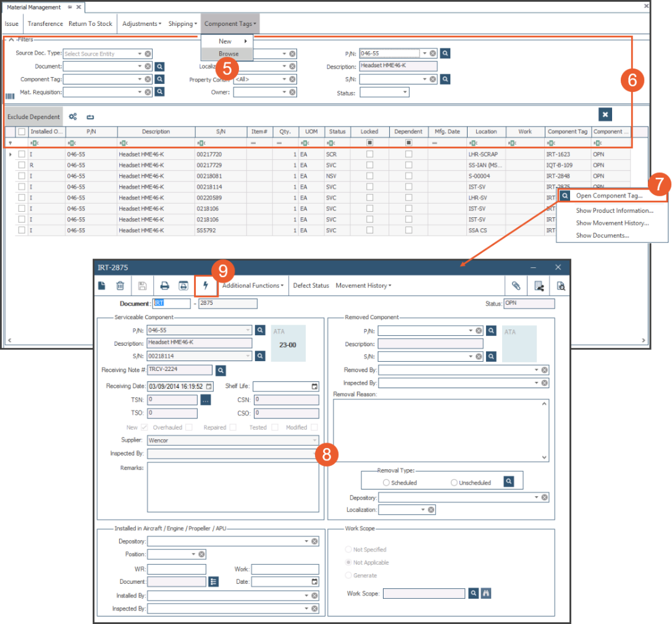This screenshot has height=624, width=672.
Task: Select Return To Stock
Action: click(90, 24)
